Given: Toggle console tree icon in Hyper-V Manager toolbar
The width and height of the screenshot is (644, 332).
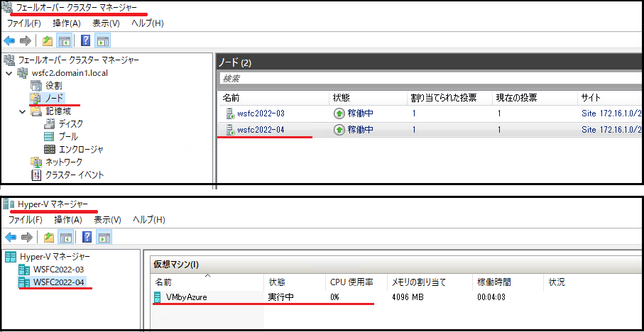Looking at the screenshot, I should [x=66, y=237].
